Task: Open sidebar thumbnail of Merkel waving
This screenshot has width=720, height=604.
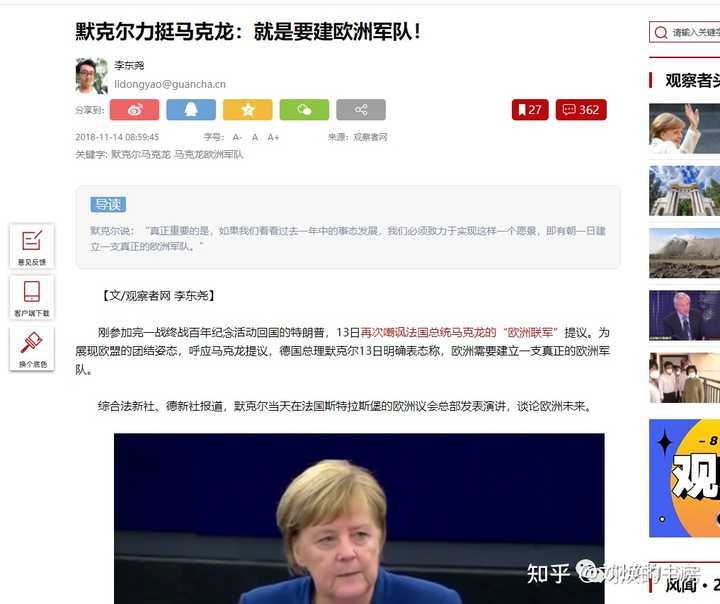Action: pos(685,129)
